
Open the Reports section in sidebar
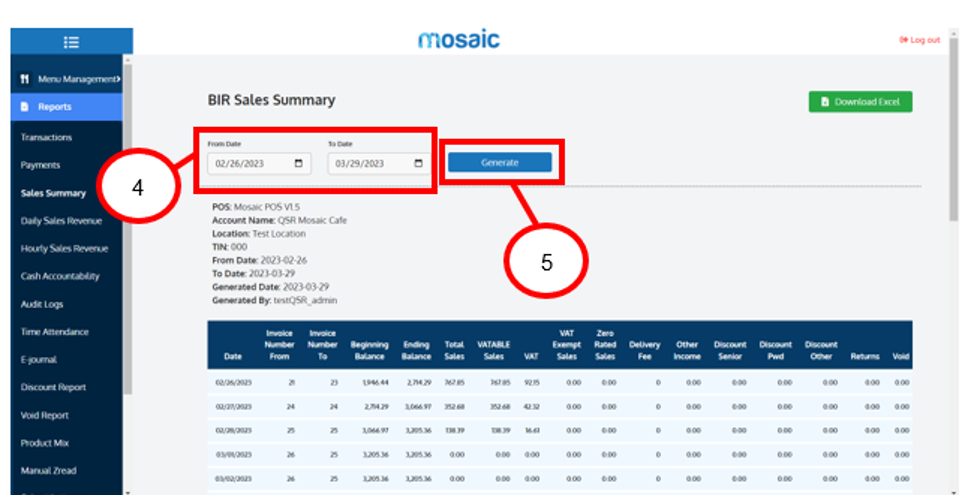coord(67,107)
